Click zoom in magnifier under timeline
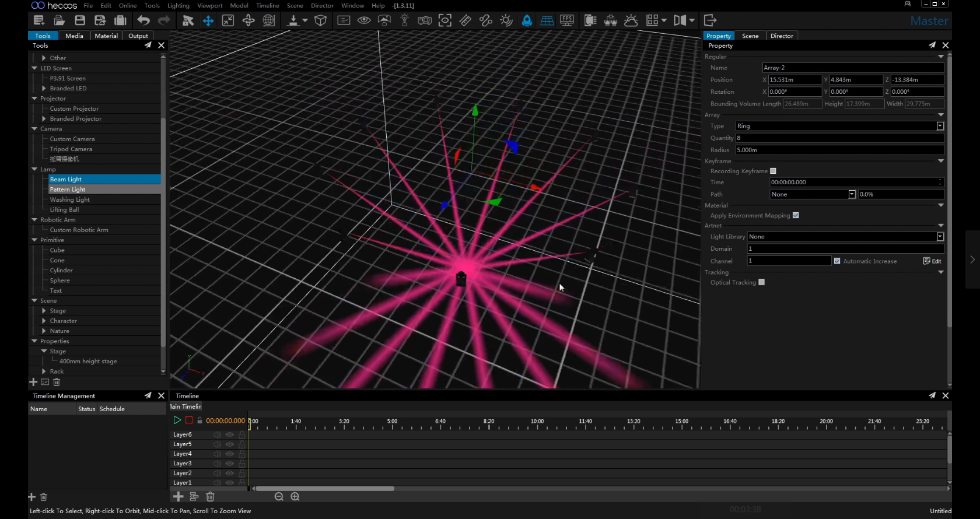Screen dimensions: 980x519 click(295, 497)
